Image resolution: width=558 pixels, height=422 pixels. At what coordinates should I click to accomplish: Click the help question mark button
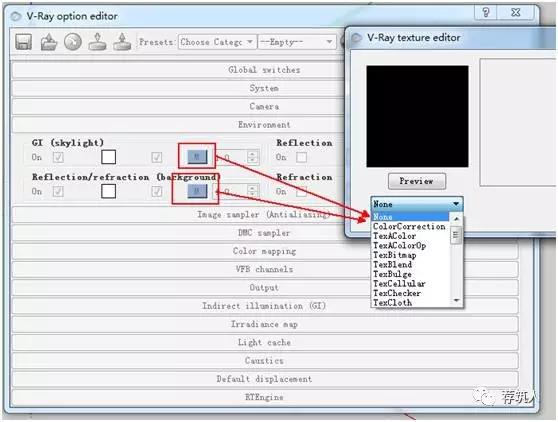tap(486, 12)
